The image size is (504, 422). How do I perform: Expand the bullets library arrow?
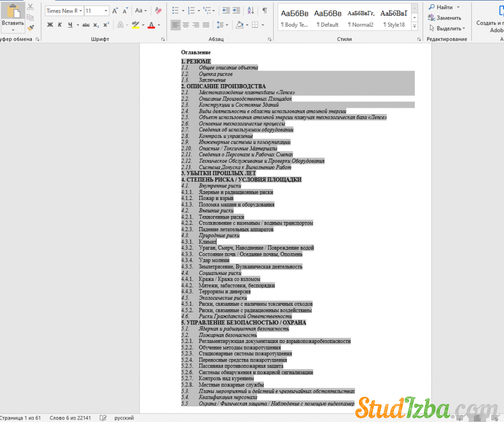pyautogui.click(x=183, y=11)
